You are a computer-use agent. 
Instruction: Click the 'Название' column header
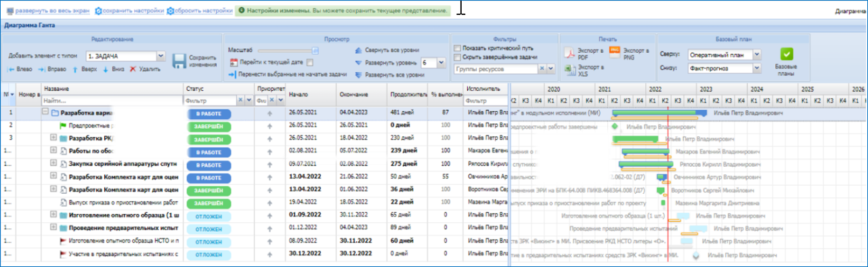pyautogui.click(x=112, y=89)
